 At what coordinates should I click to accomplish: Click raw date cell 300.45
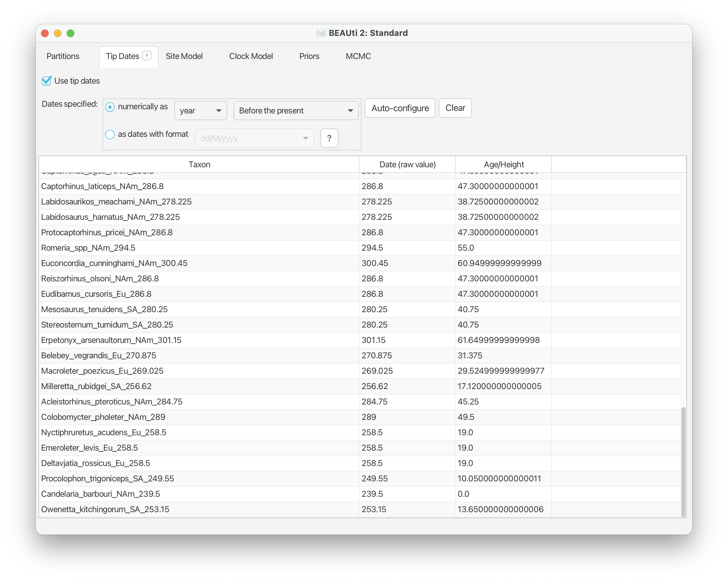407,263
